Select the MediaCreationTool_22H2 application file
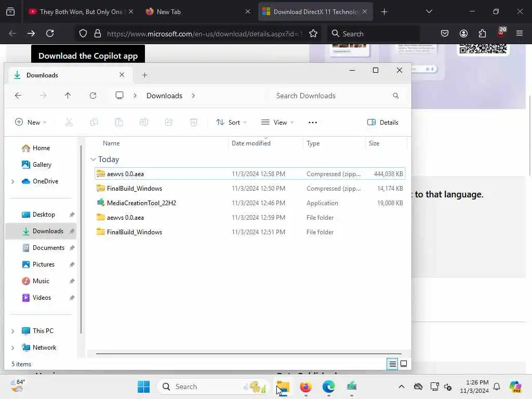The height and width of the screenshot is (399, 532). tap(250, 203)
